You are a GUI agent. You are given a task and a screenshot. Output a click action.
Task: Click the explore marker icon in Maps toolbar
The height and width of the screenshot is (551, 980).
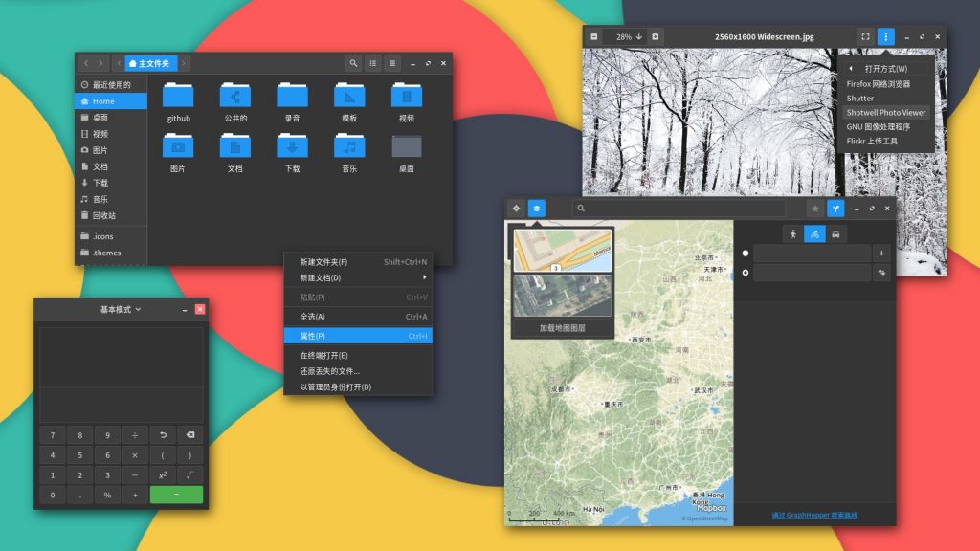(516, 208)
